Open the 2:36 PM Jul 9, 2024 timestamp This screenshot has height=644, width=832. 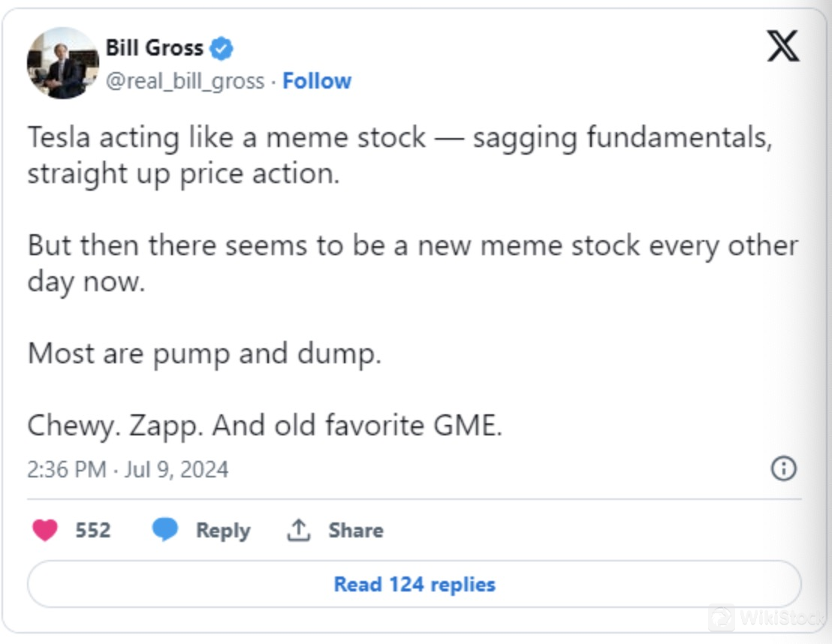coord(128,470)
